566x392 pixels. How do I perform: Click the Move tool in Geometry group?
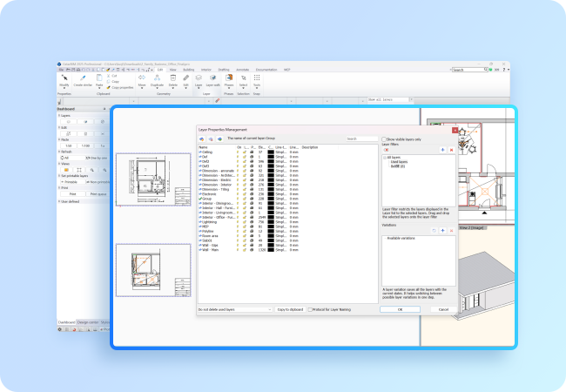(x=141, y=78)
